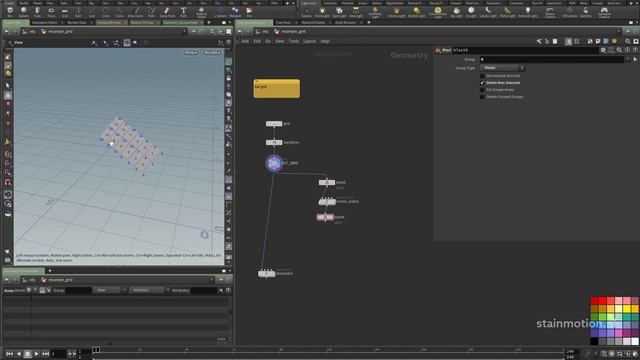The width and height of the screenshot is (640, 360).
Task: Open the scene view path dropdown arrow
Action: (x=184, y=31)
